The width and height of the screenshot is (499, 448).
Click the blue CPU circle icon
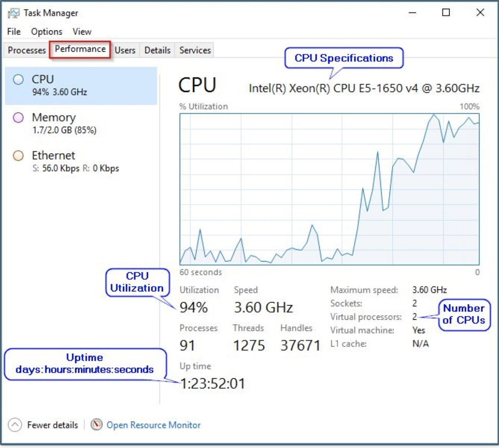[18, 80]
